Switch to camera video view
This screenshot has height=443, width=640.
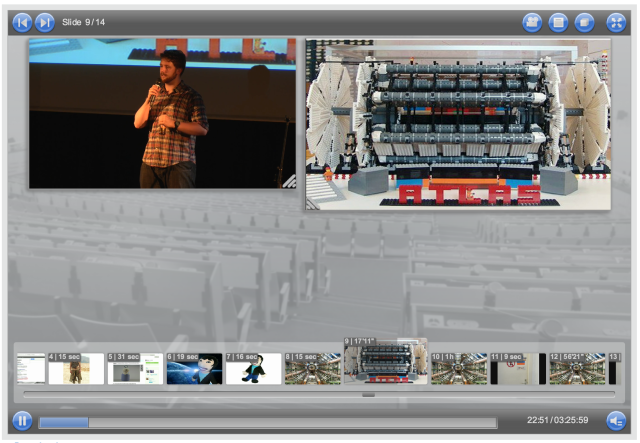532,22
